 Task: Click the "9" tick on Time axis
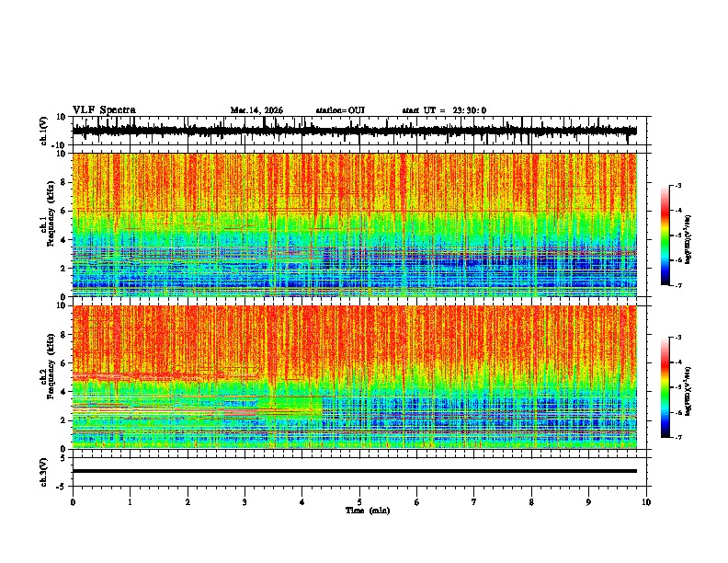[x=588, y=502]
